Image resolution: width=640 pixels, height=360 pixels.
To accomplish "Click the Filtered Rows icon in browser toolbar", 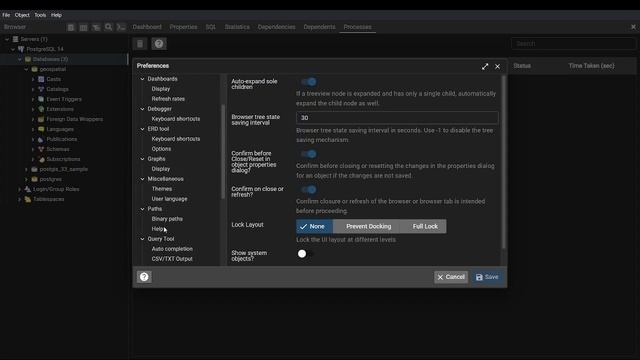I will 96,27.
